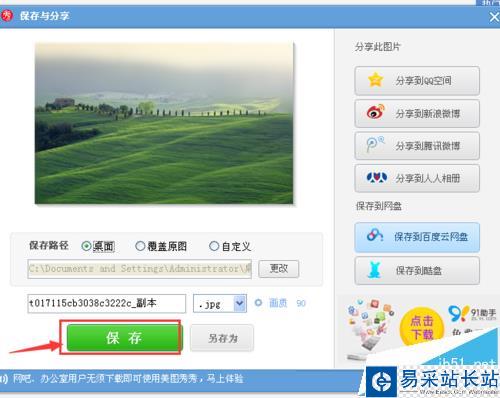This screenshot has width=500, height=398.
Task: Click the 91助手 logo in the advertisement
Action: (472, 313)
